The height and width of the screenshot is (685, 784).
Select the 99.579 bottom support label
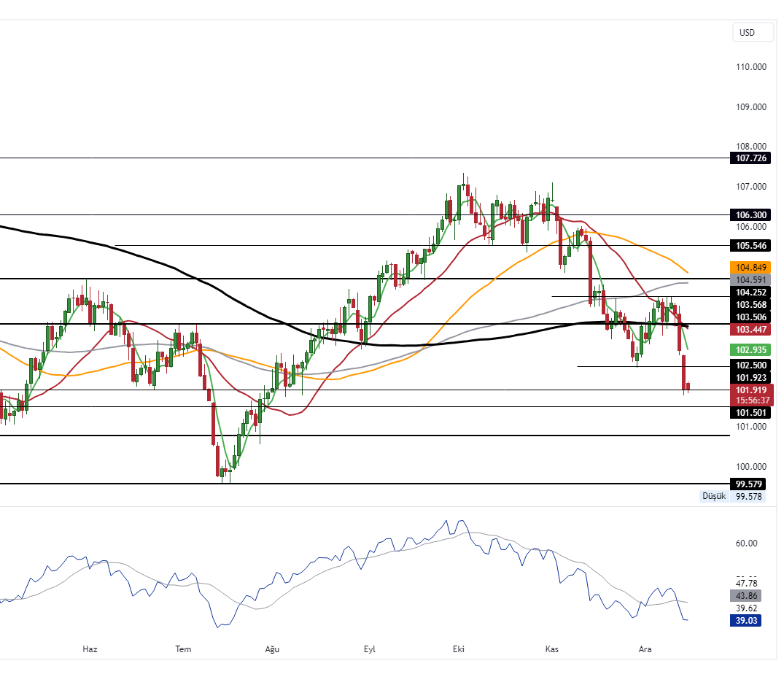[x=751, y=484]
